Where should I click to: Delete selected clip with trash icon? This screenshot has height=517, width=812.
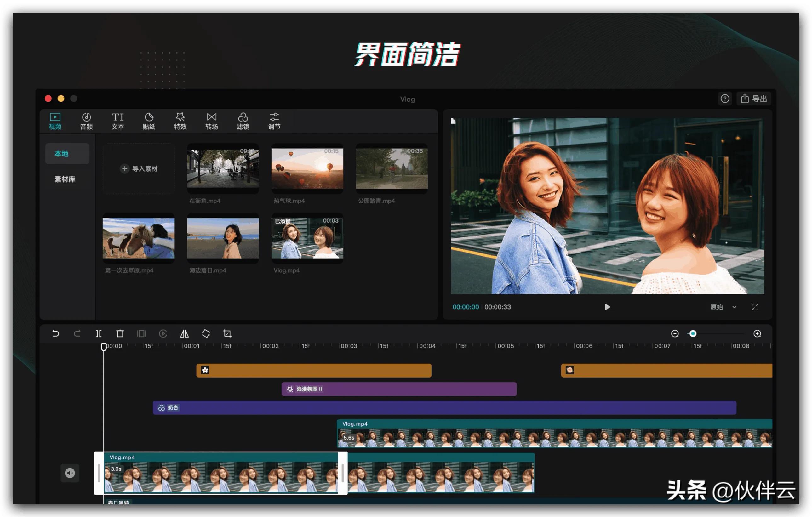click(x=120, y=333)
